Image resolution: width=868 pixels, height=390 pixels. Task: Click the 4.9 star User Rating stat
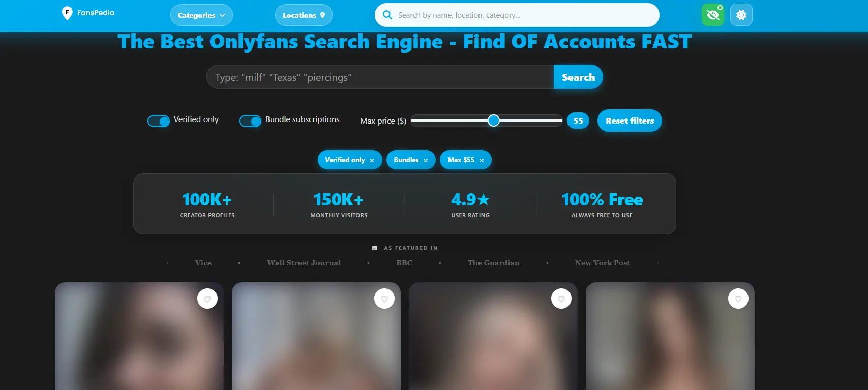point(470,204)
